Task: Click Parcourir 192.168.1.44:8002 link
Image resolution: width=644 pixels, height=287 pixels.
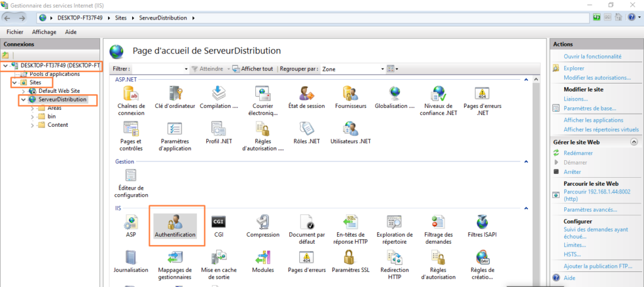Action: (596, 195)
